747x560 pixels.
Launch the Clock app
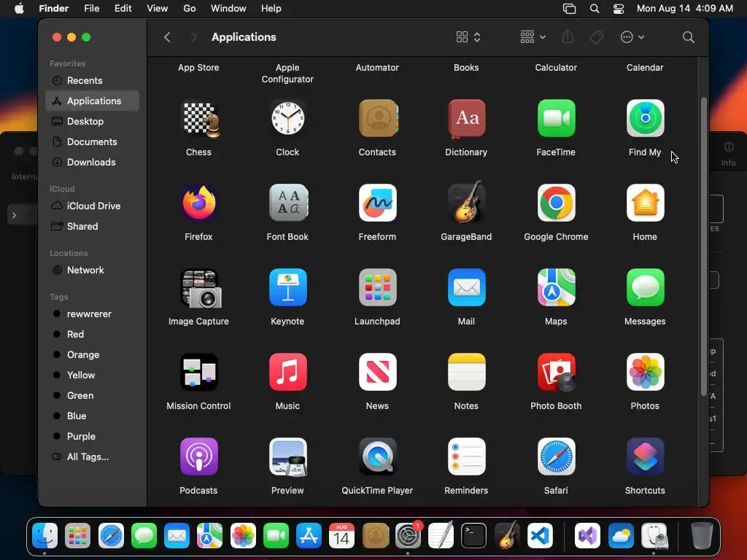pos(287,119)
